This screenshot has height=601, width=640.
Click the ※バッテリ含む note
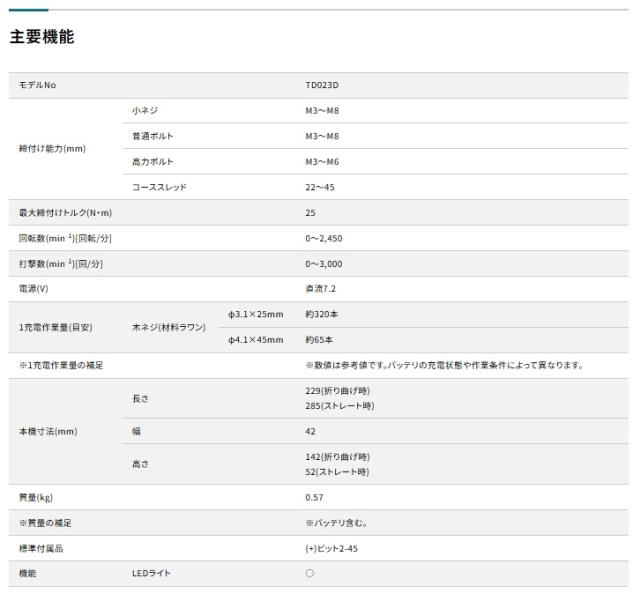336,523
